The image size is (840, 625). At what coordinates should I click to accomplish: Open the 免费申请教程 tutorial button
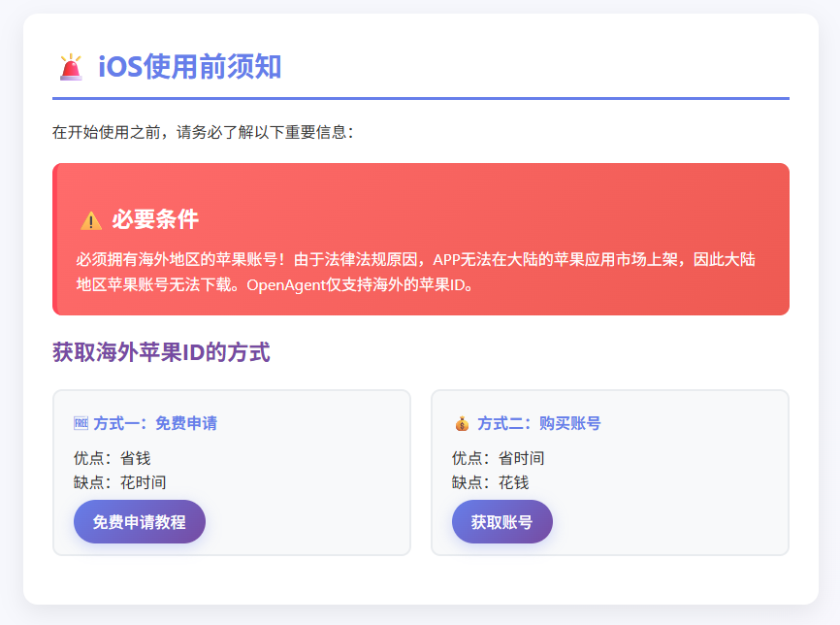click(x=140, y=522)
